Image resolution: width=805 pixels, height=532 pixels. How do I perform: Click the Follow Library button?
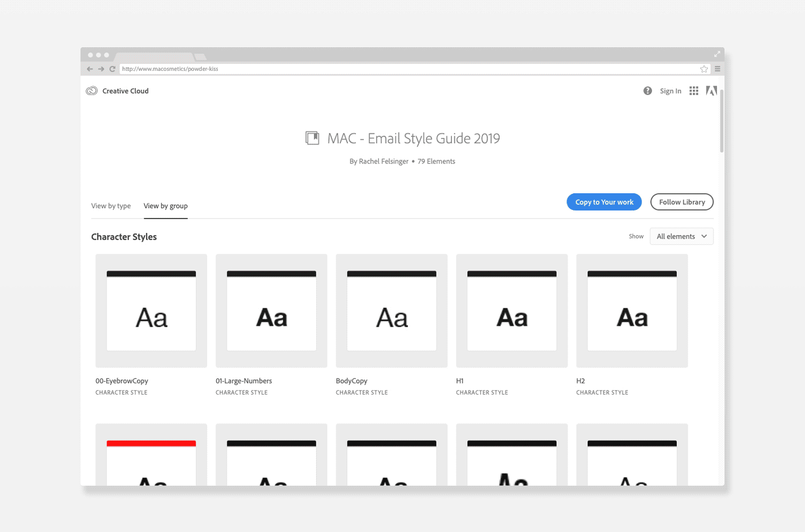coord(682,202)
